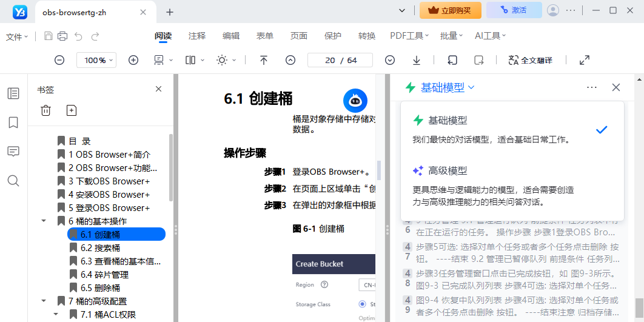
Task: Collapse the 7 桶的高级配置 tree node
Action: pyautogui.click(x=44, y=301)
